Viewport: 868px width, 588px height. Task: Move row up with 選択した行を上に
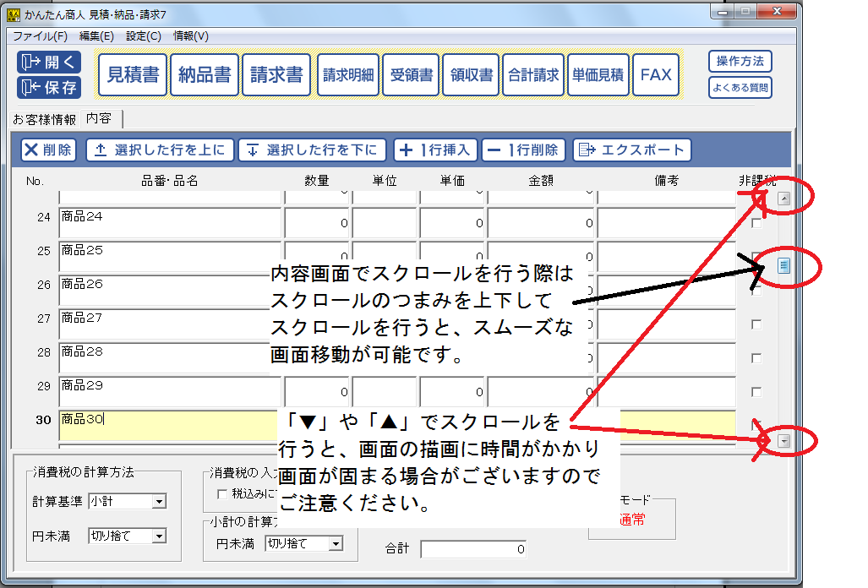(160, 150)
